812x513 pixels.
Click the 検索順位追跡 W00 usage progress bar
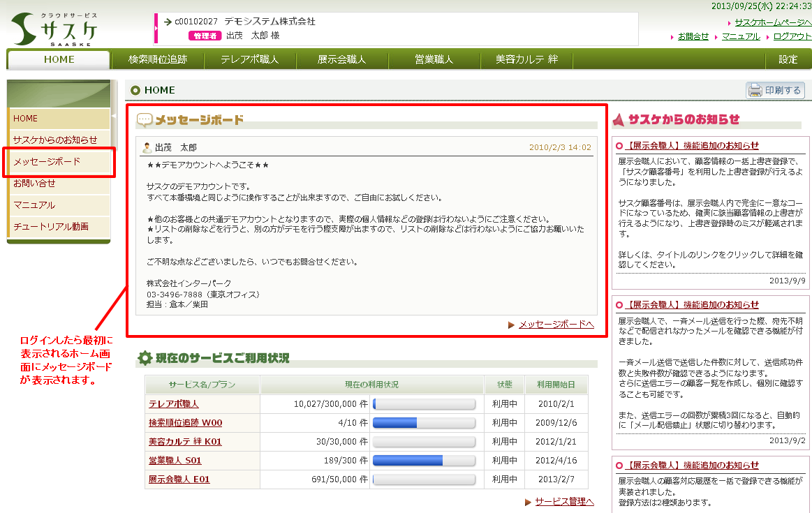tap(424, 423)
